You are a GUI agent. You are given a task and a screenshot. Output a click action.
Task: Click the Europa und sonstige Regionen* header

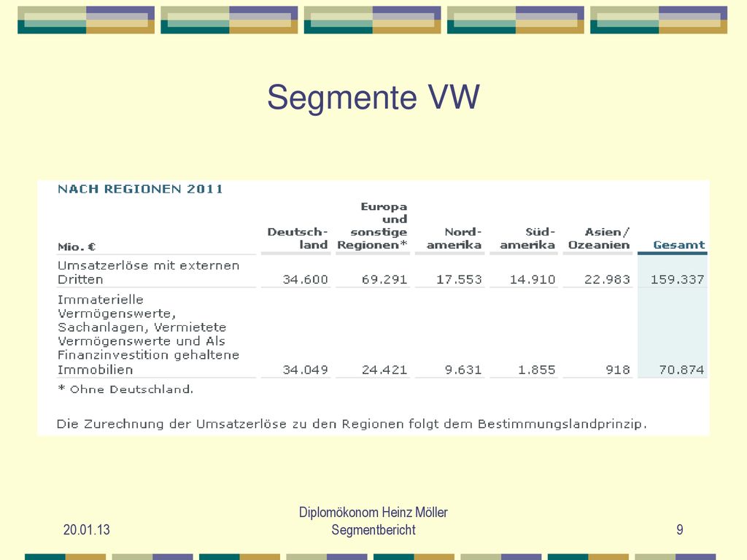(x=372, y=226)
